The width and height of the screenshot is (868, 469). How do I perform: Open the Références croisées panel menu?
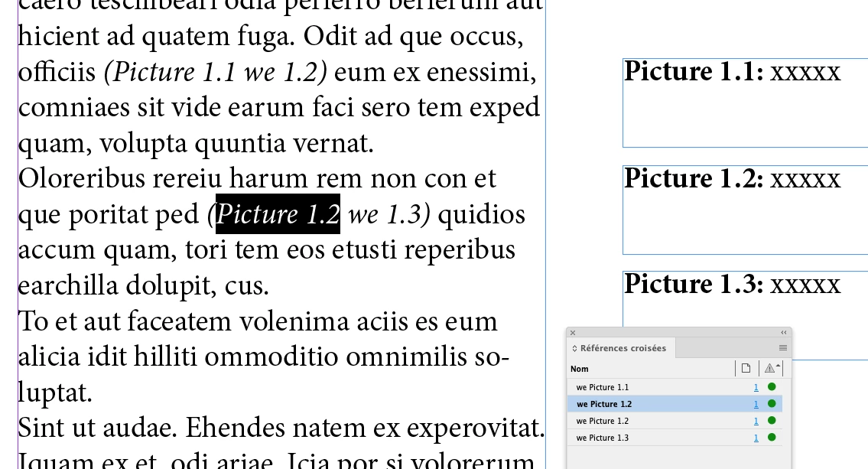(x=783, y=348)
